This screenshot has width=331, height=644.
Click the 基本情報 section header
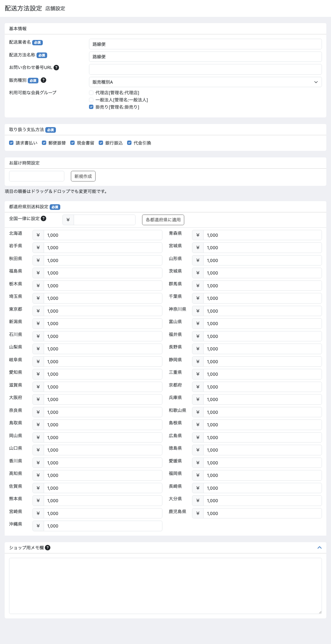[x=18, y=28]
